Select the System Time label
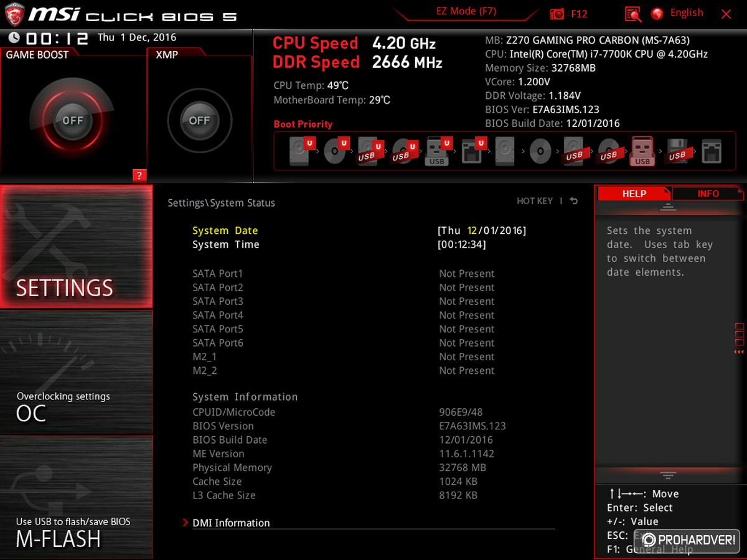Image resolution: width=747 pixels, height=560 pixels. point(226,245)
